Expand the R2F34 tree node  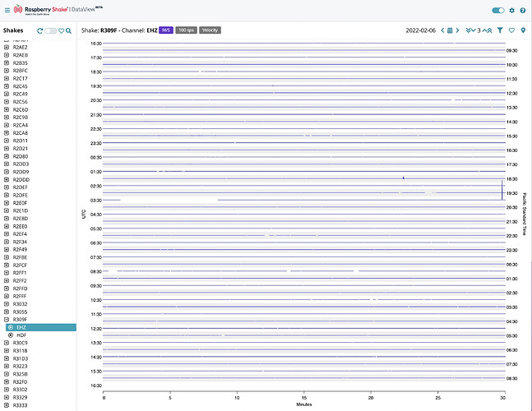pos(6,242)
